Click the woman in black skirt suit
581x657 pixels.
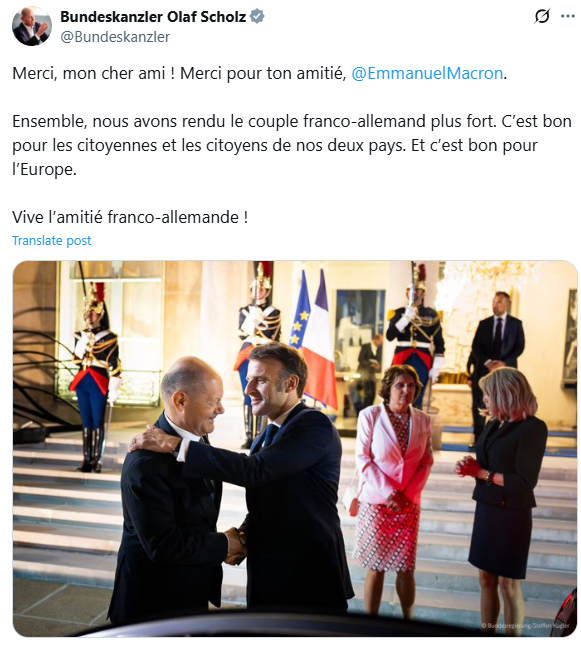coord(504,494)
